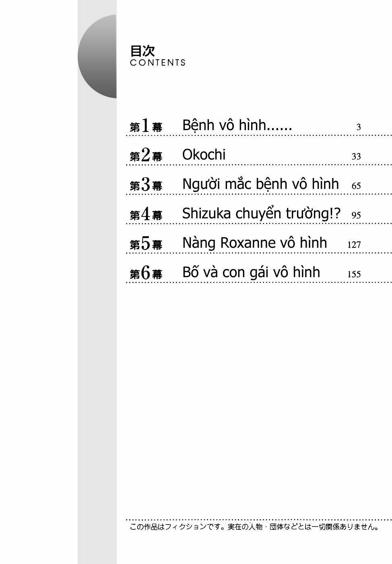Click the 第2幕 chapter label
The image size is (392, 564).
click(x=146, y=156)
